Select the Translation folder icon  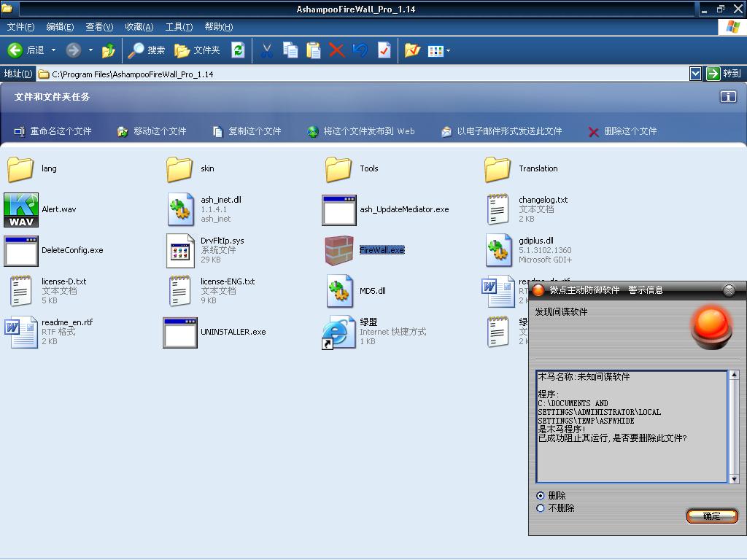click(498, 169)
